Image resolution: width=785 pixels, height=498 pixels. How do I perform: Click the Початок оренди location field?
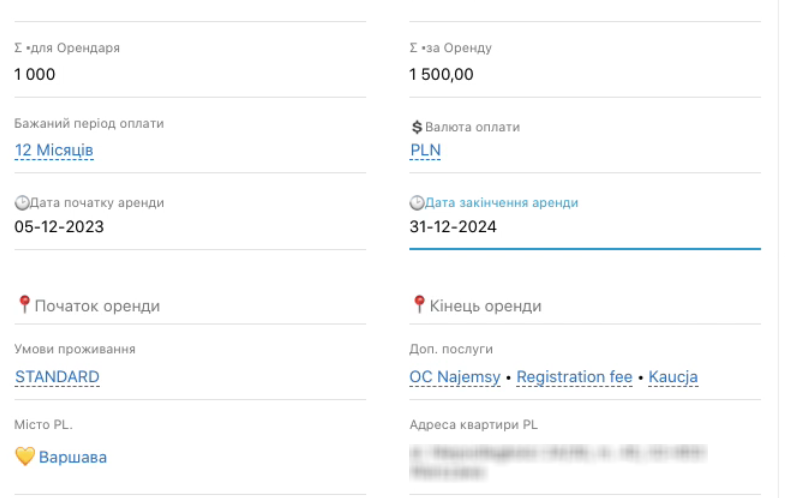97,306
